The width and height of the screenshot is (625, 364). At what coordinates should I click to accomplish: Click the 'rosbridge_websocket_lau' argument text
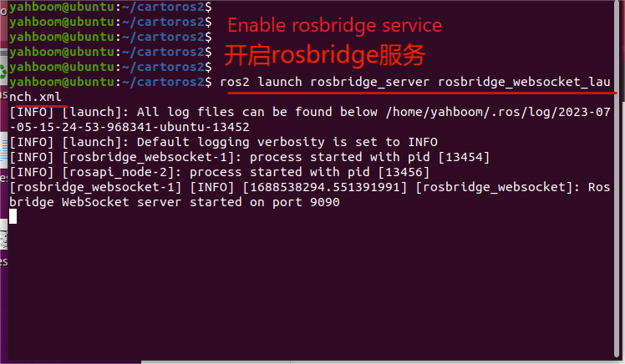tap(524, 82)
